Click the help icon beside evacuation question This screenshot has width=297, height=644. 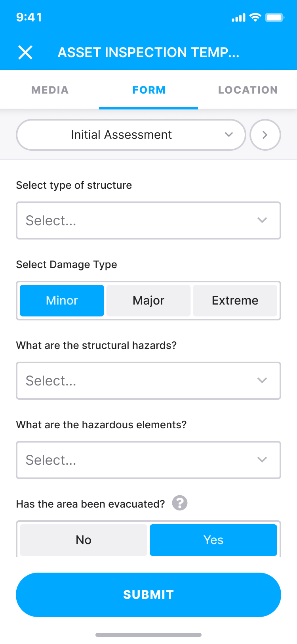pyautogui.click(x=179, y=503)
